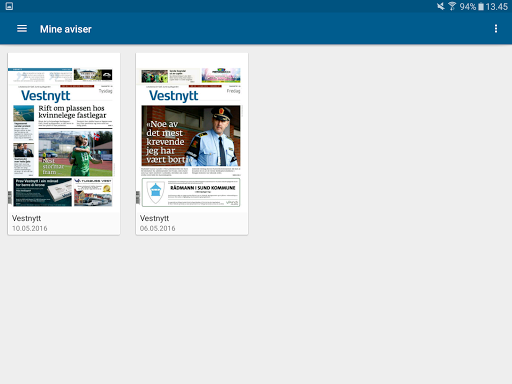Tap the football players photo on Tuesday issue
512x384 pixels.
point(75,154)
